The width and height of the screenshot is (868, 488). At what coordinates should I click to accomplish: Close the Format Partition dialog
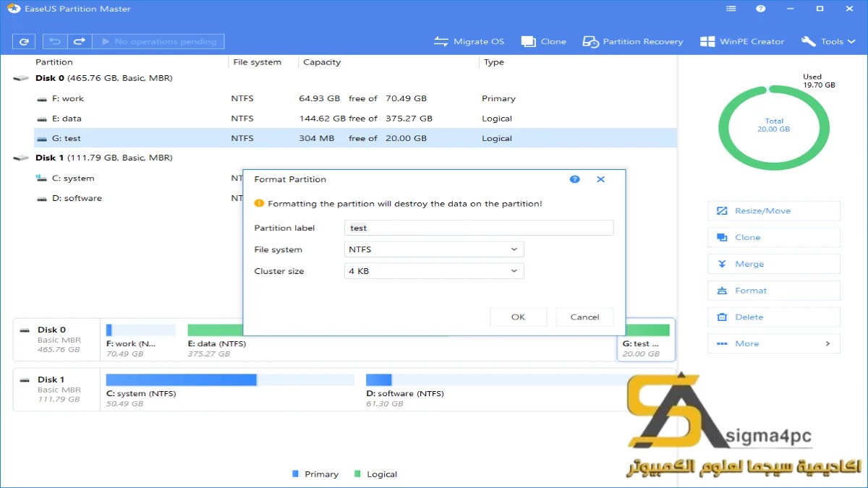tap(600, 179)
